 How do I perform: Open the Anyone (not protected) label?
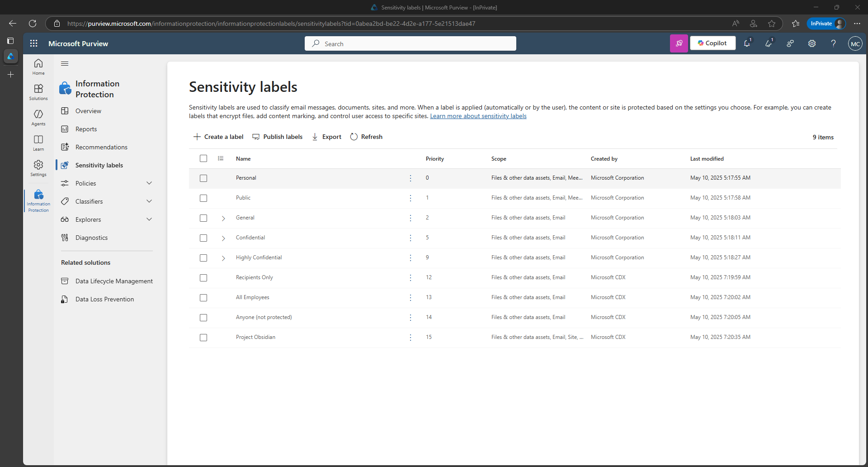264,317
